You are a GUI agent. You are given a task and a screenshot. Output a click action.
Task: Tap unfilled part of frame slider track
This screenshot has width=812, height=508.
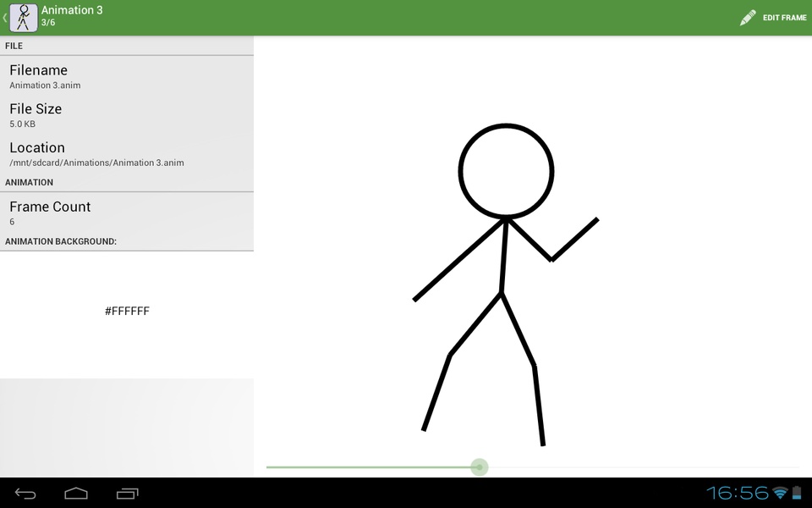644,467
